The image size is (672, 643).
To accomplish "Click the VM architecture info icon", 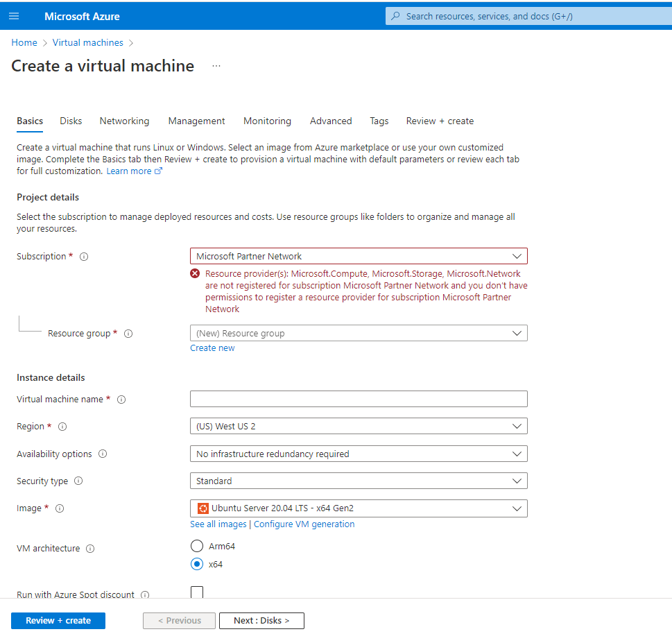I will point(90,549).
